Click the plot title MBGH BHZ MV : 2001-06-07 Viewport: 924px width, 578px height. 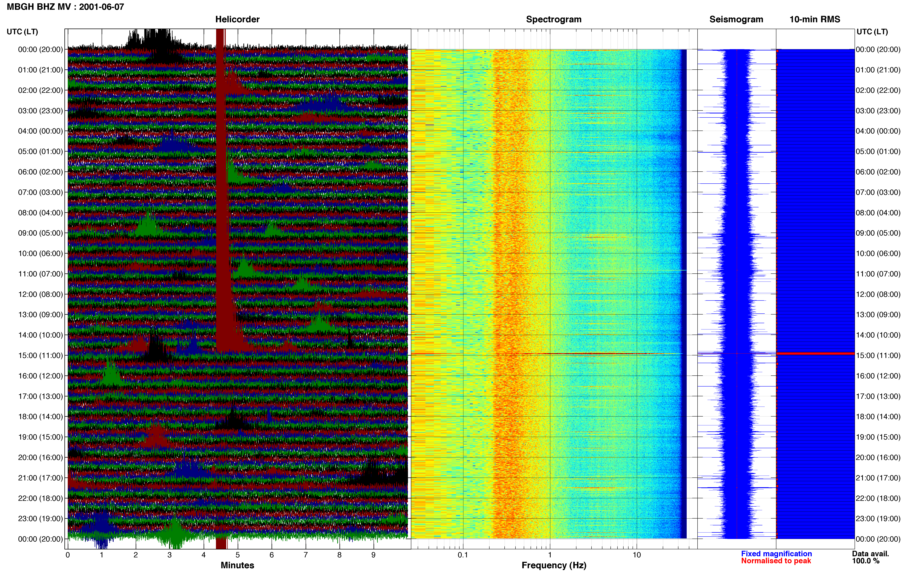click(65, 7)
